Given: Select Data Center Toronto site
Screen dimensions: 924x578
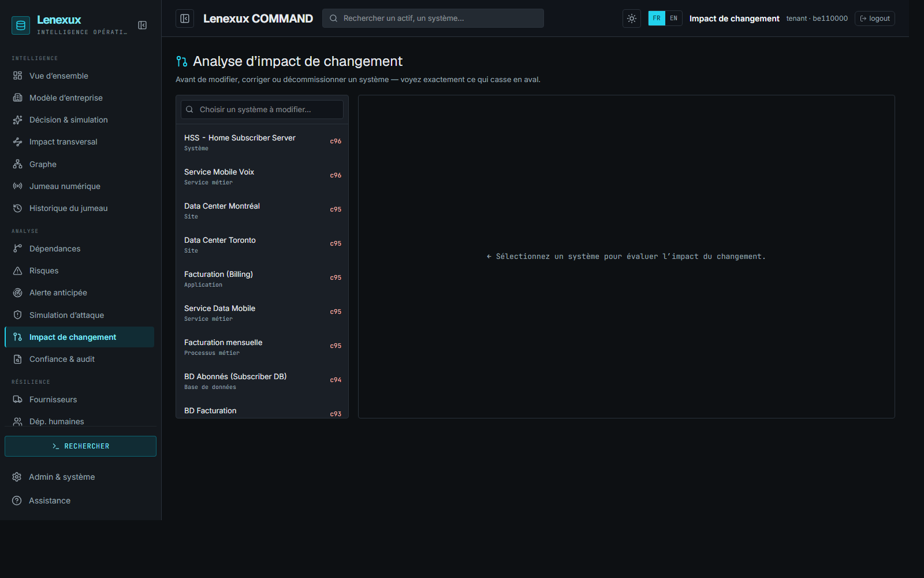Looking at the screenshot, I should (x=262, y=244).
